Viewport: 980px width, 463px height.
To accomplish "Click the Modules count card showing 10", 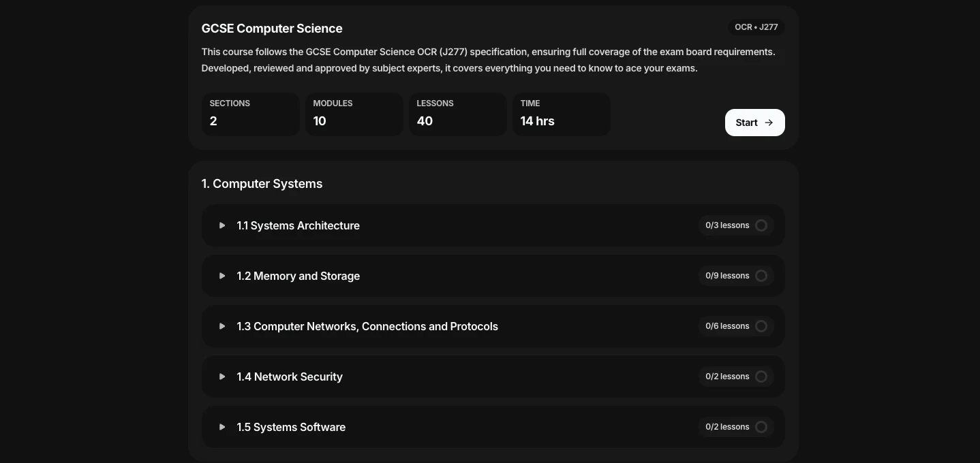I will tap(354, 114).
